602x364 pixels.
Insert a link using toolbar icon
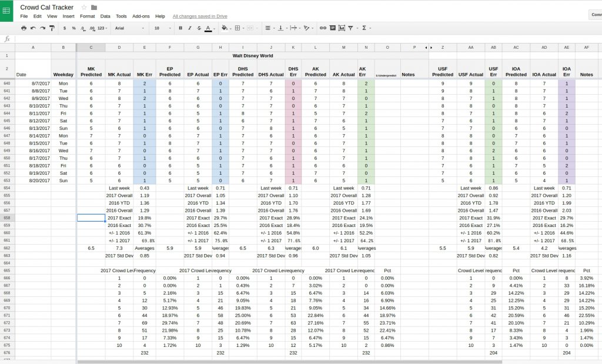(x=323, y=28)
